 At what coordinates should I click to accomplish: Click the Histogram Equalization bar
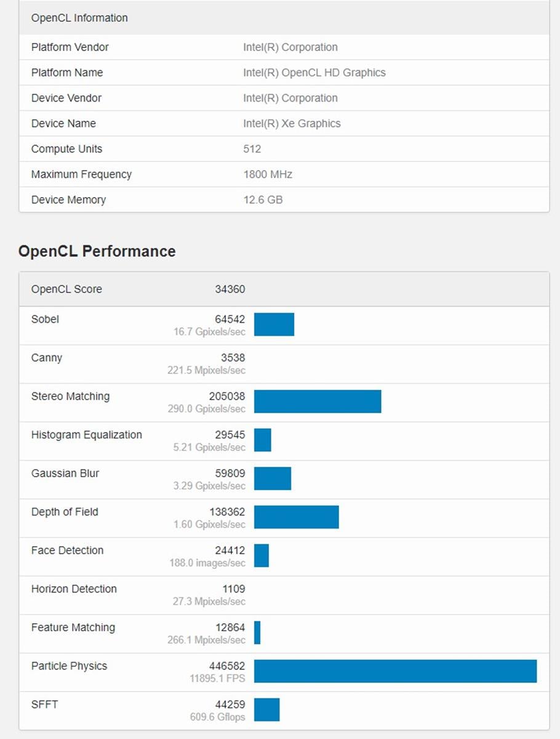click(x=262, y=440)
